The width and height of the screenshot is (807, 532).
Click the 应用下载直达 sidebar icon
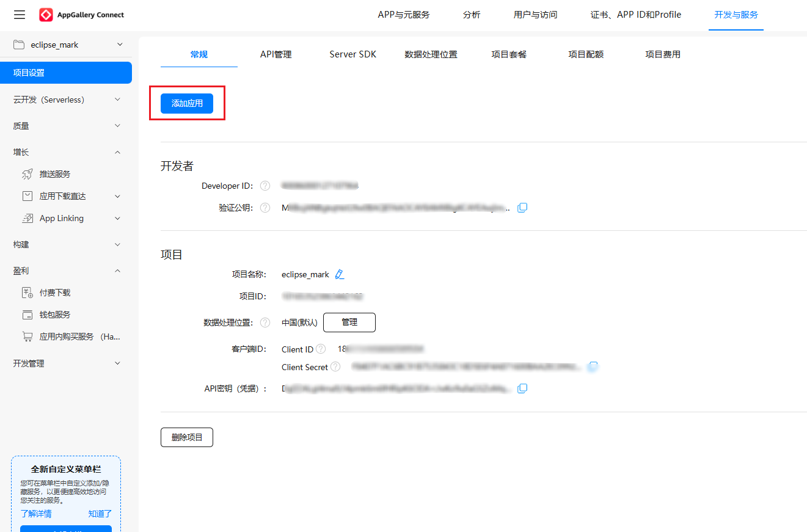(x=27, y=196)
